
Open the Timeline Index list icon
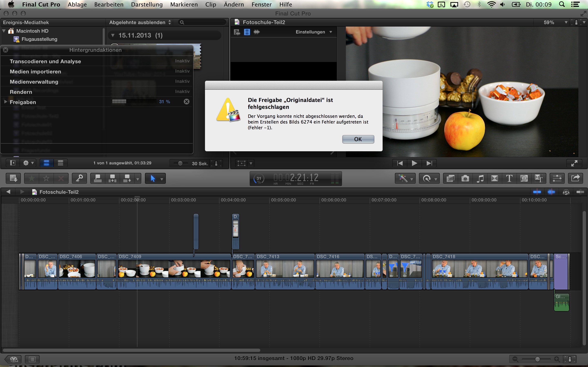click(32, 359)
